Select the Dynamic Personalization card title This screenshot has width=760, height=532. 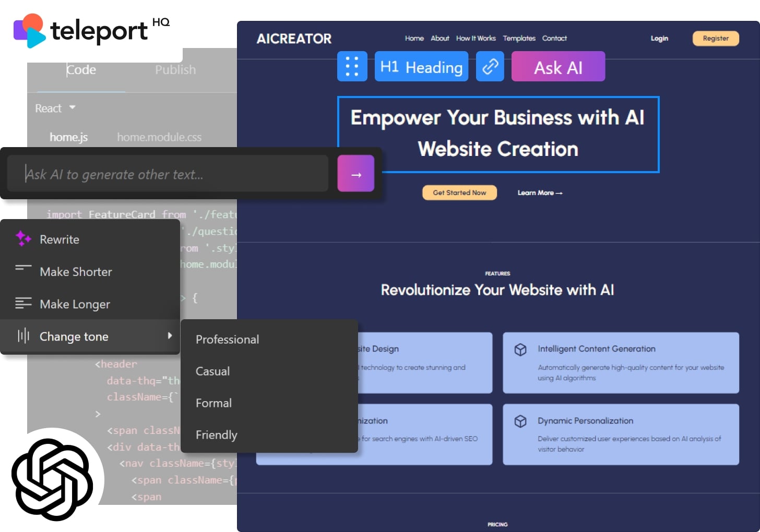586,420
